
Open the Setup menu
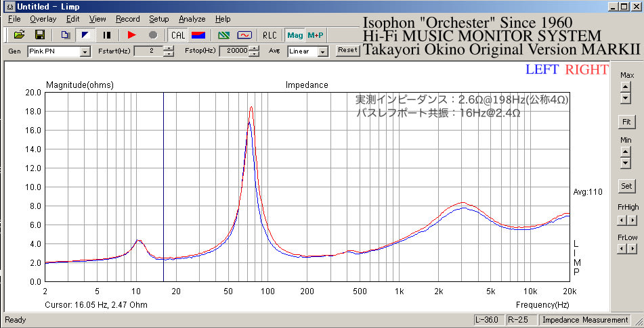(x=159, y=19)
